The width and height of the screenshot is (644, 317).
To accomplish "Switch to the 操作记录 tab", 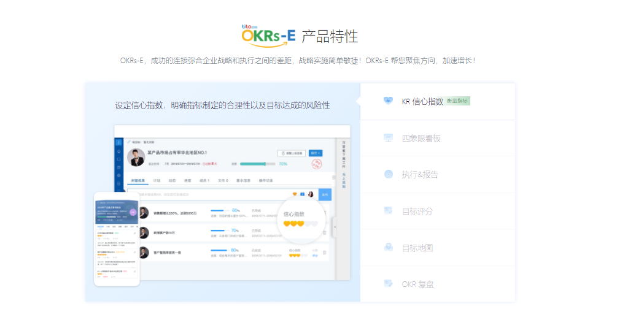I will [266, 180].
